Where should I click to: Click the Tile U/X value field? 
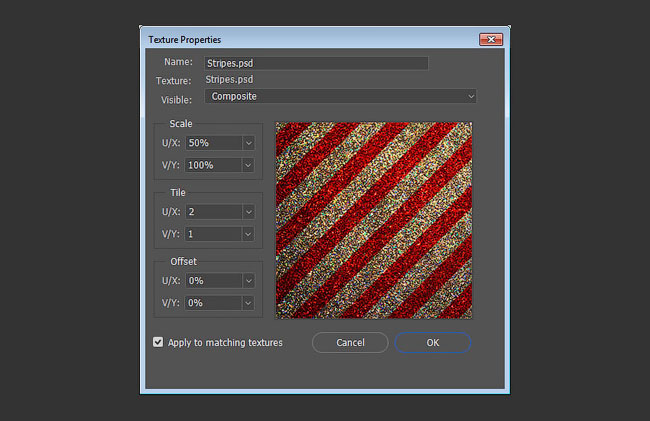tap(214, 212)
